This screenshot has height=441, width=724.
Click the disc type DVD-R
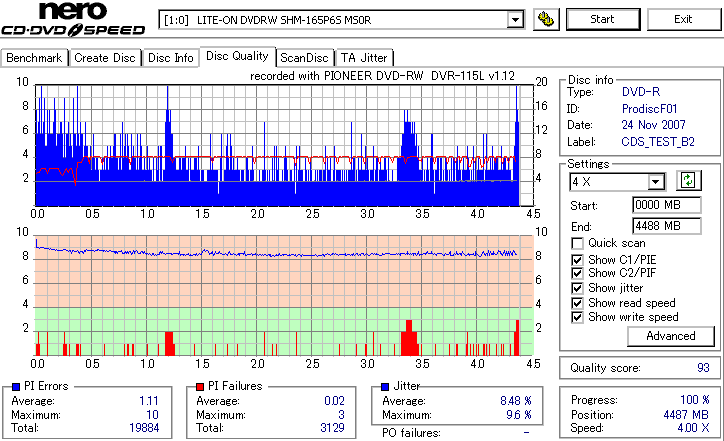point(641,92)
